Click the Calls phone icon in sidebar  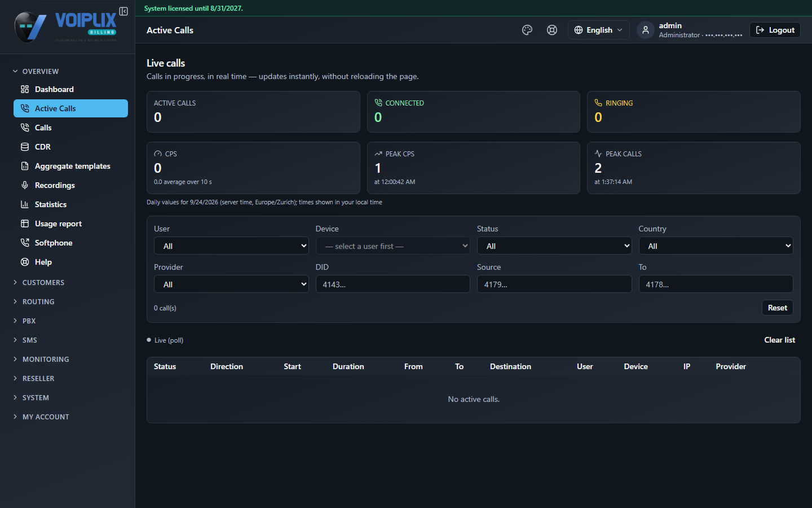pyautogui.click(x=25, y=128)
